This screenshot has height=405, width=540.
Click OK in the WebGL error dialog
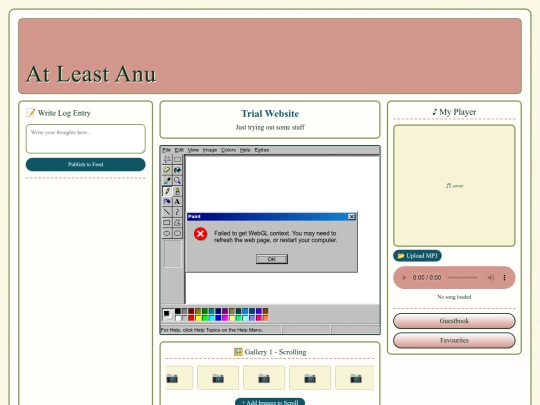(272, 259)
